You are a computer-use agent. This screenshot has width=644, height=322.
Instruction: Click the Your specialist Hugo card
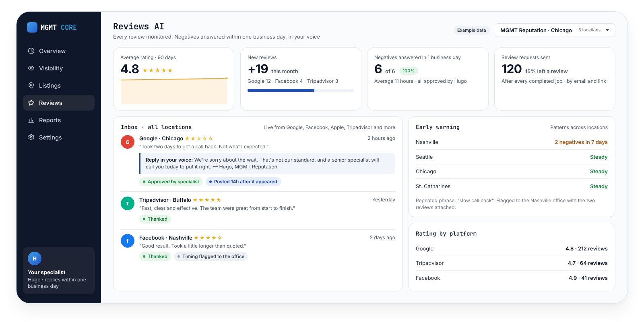59,271
